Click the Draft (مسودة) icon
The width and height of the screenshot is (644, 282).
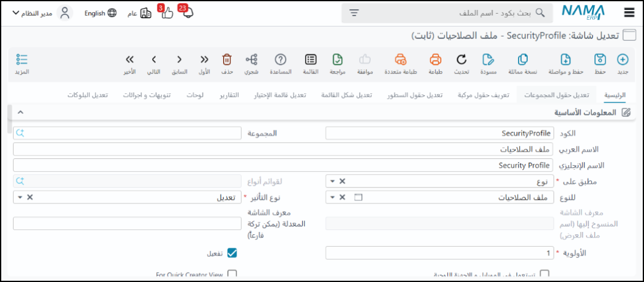coord(488,60)
